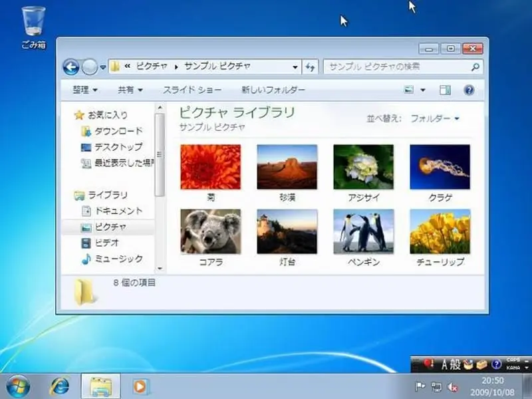Open the recent pages arrow beside Forward
The height and width of the screenshot is (399, 532).
click(103, 67)
